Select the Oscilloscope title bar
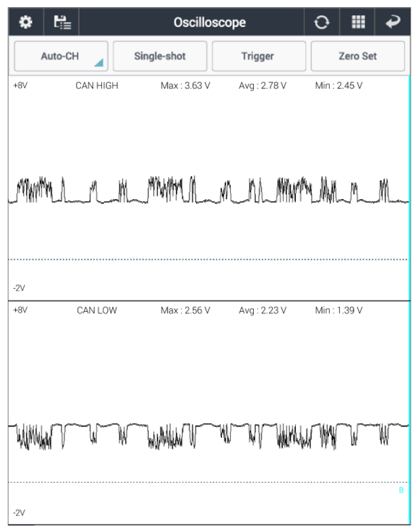The image size is (418, 532). (x=210, y=22)
